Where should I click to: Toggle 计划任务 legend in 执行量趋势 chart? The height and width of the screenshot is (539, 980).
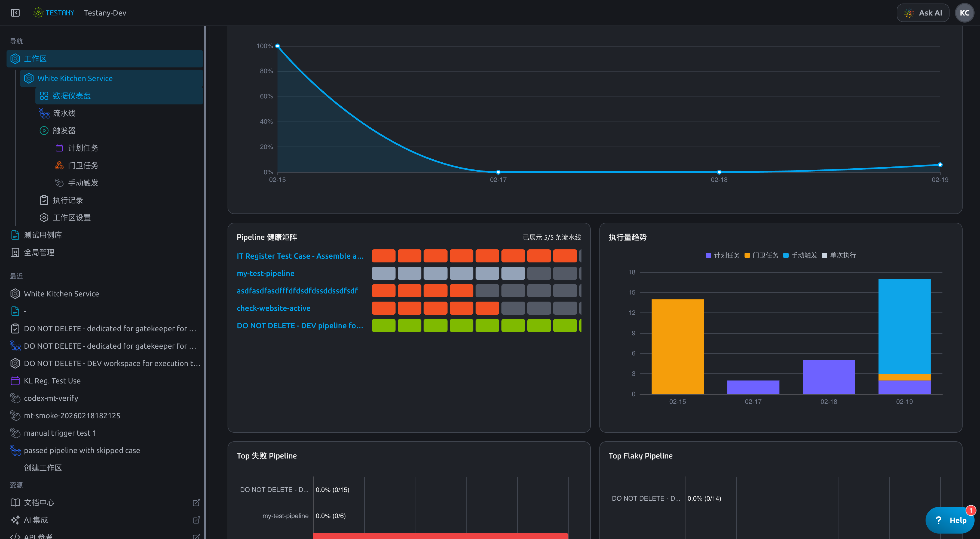723,255
